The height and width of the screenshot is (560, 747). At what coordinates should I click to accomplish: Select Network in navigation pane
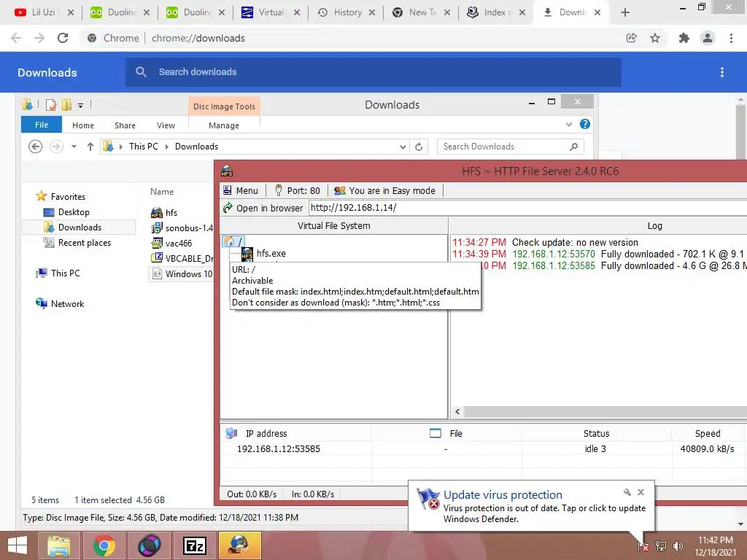60,303
